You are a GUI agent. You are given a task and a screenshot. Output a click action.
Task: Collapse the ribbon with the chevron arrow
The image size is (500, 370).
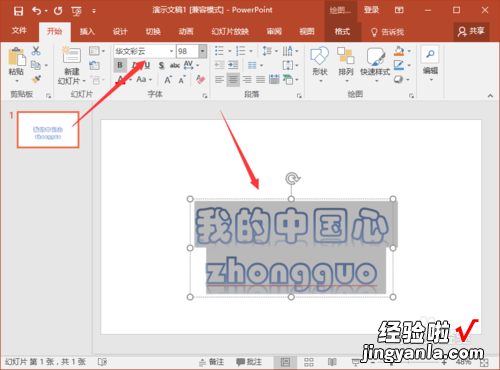490,96
